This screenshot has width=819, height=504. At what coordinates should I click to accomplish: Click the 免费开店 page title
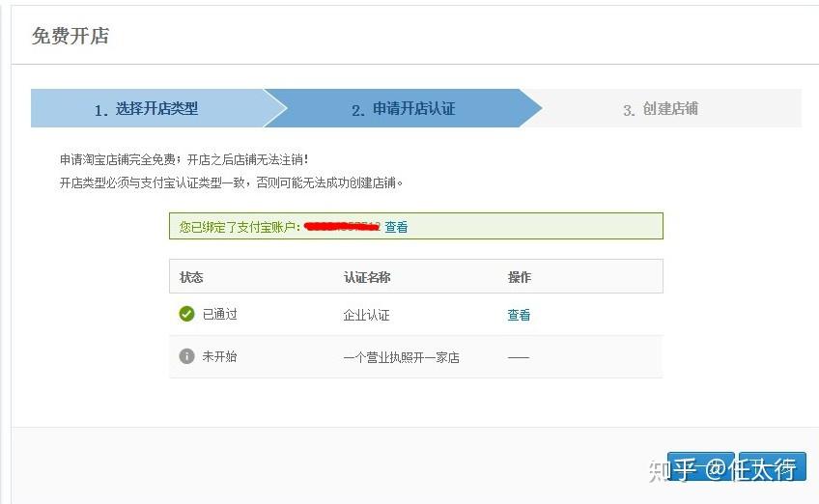pos(71,36)
